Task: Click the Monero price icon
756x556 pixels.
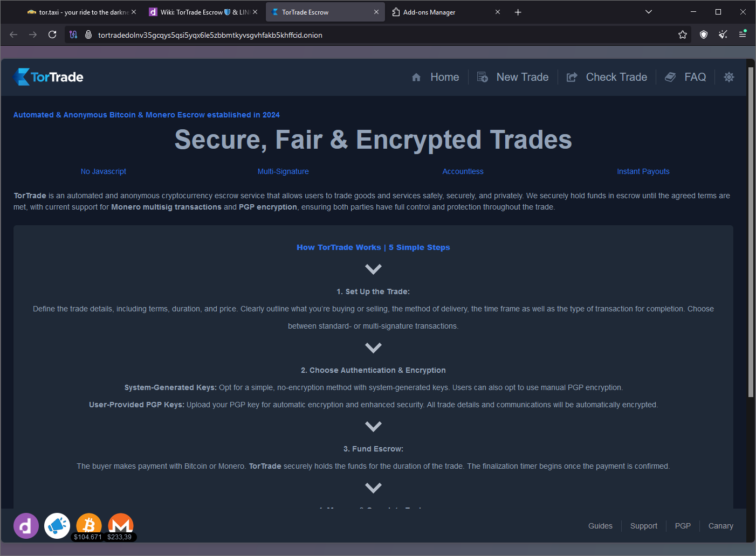Action: (x=121, y=524)
